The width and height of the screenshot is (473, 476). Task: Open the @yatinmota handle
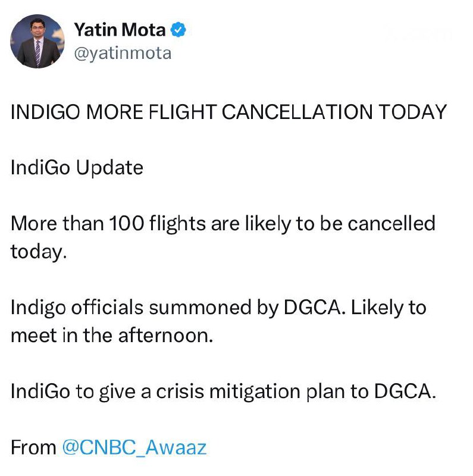122,54
